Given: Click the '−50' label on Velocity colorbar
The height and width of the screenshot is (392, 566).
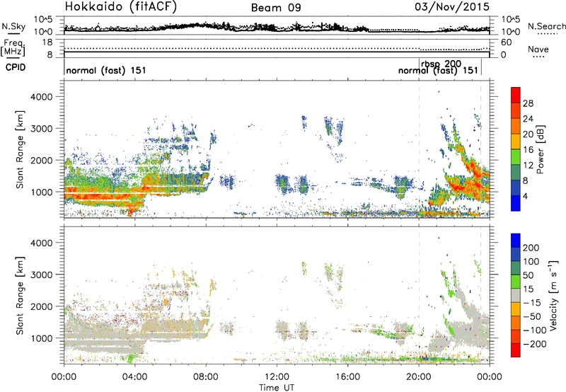Looking at the screenshot, I should coord(532,316).
